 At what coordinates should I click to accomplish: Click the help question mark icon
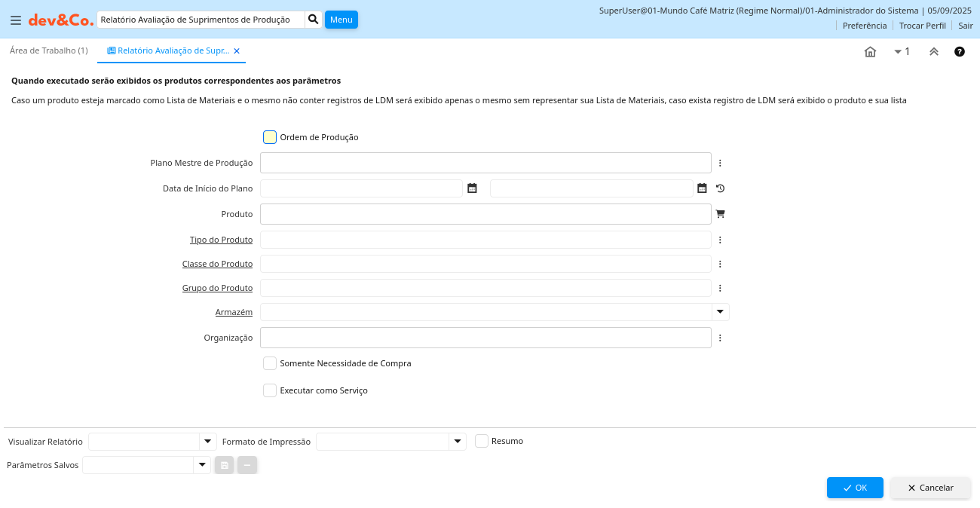(x=959, y=52)
